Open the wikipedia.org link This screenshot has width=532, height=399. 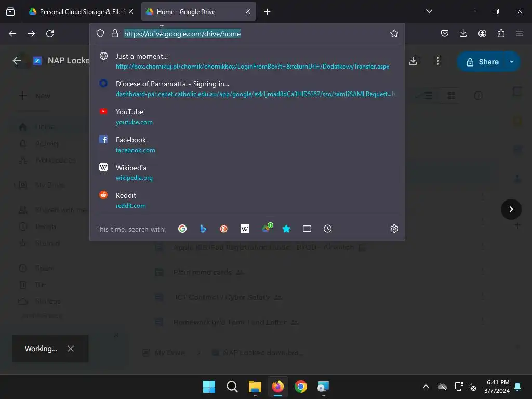click(134, 178)
